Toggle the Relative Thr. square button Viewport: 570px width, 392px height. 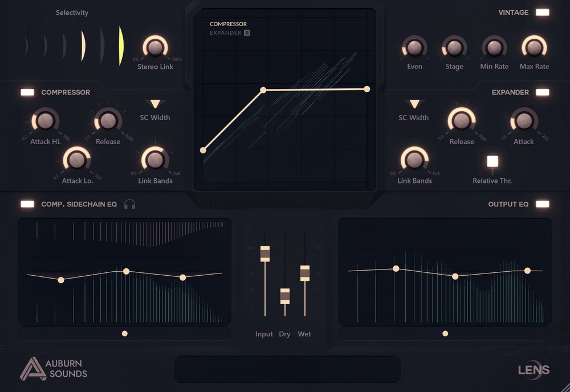point(492,161)
